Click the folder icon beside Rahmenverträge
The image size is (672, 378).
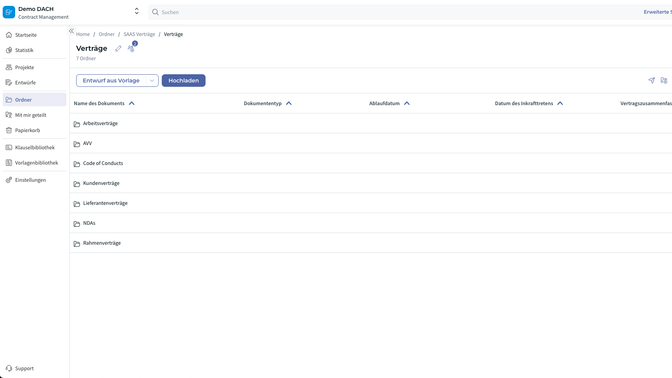[x=77, y=243]
